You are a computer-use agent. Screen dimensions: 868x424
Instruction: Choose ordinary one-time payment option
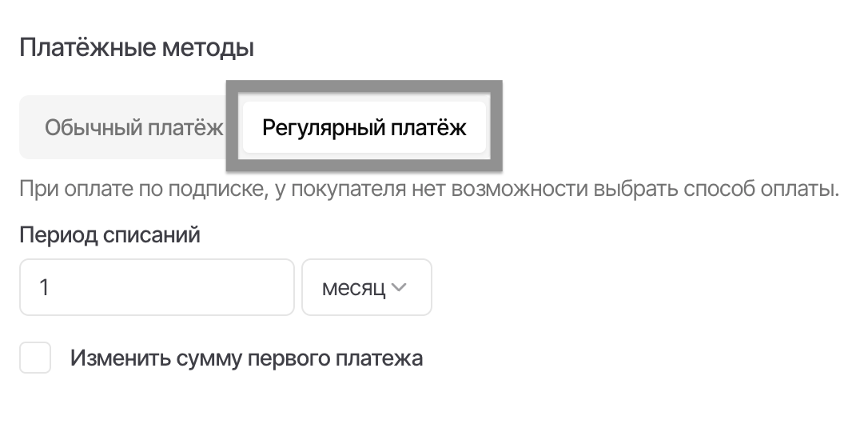[x=133, y=128]
